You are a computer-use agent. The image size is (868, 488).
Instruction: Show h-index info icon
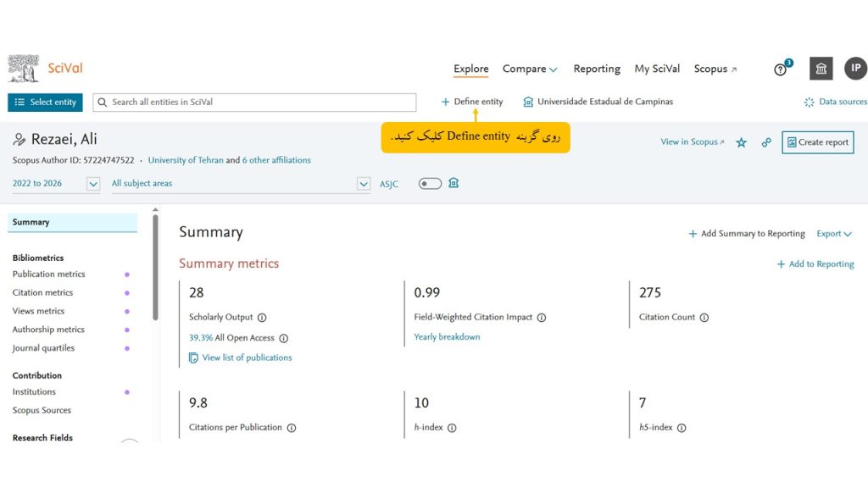(452, 428)
